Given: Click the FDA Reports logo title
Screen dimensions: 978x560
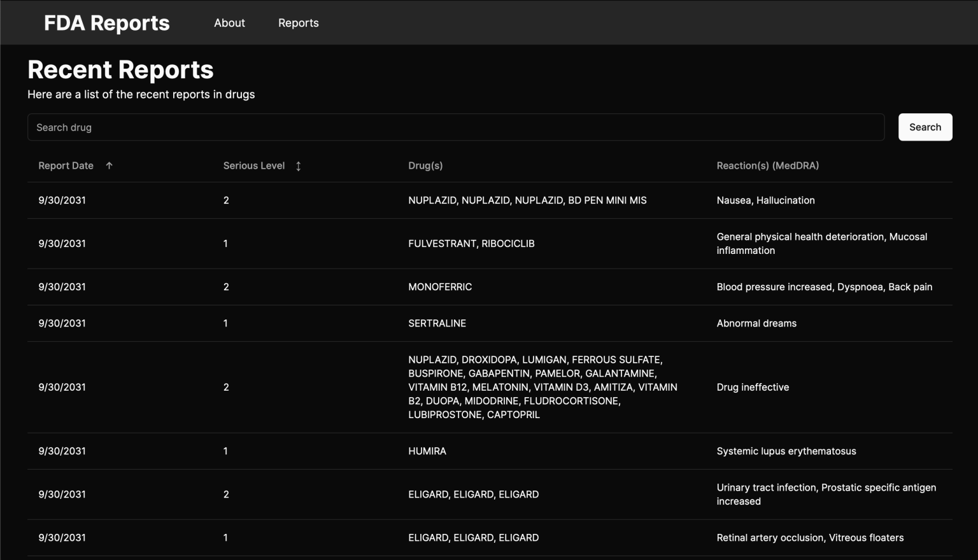Looking at the screenshot, I should coord(106,23).
